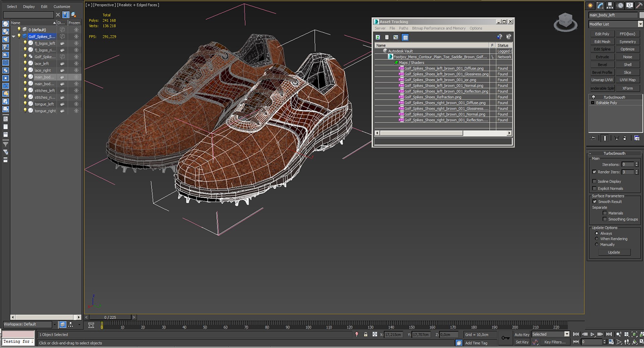
Task: Click the Set Keys key icon
Action: (x=505, y=338)
